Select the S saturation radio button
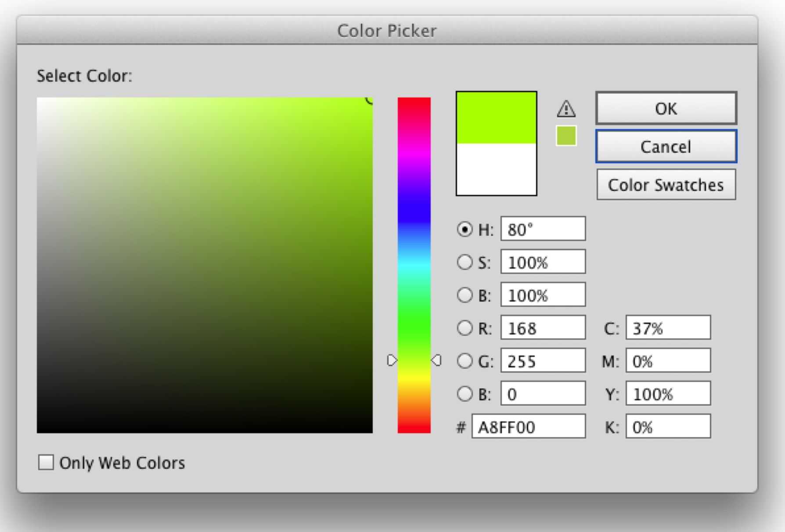The height and width of the screenshot is (532, 785). pos(465,262)
